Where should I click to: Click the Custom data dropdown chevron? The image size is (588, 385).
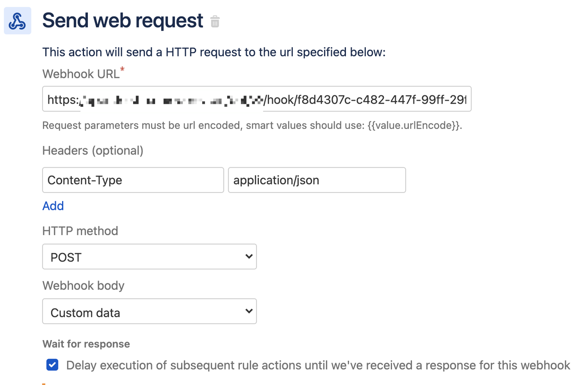coord(249,311)
